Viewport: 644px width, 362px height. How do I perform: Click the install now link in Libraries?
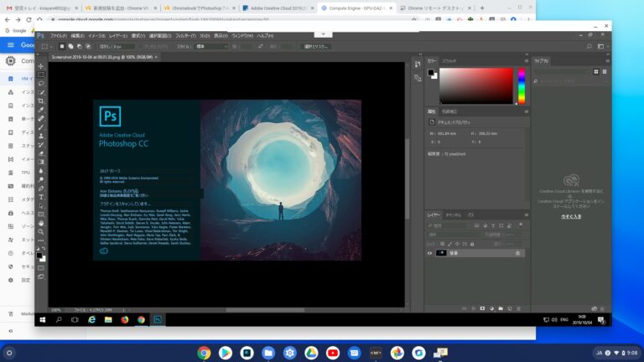point(571,216)
